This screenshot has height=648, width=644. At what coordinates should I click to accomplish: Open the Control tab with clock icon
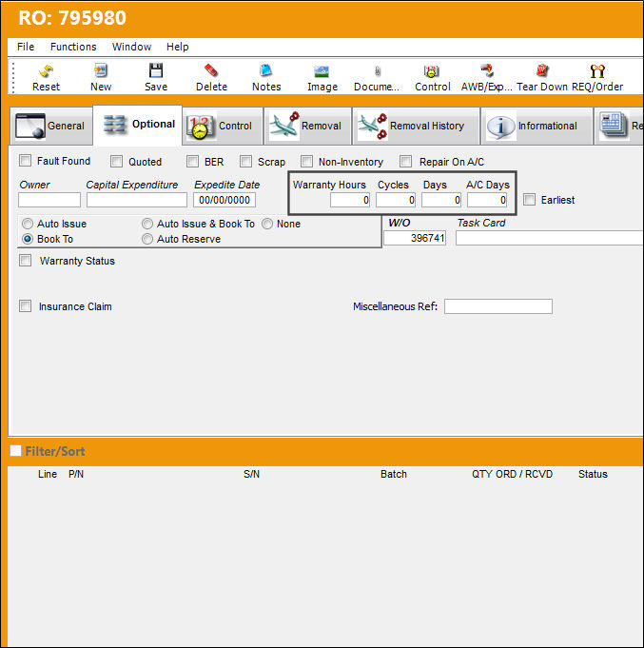pyautogui.click(x=223, y=126)
